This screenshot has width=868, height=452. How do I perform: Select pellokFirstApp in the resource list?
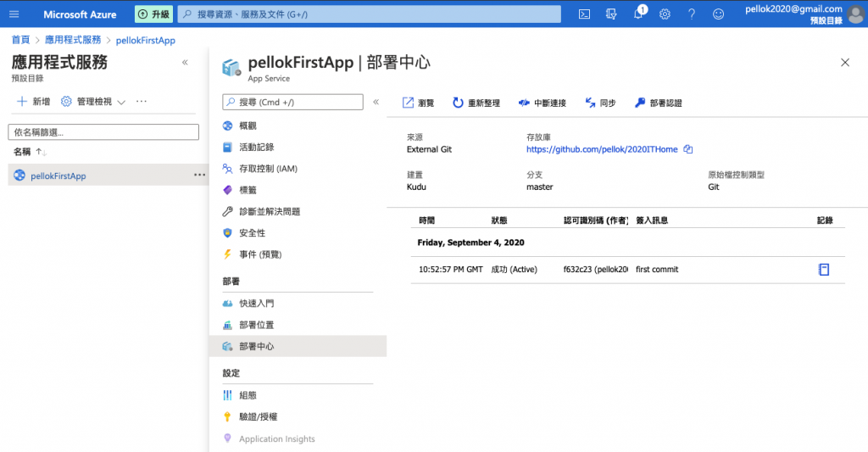(x=58, y=176)
